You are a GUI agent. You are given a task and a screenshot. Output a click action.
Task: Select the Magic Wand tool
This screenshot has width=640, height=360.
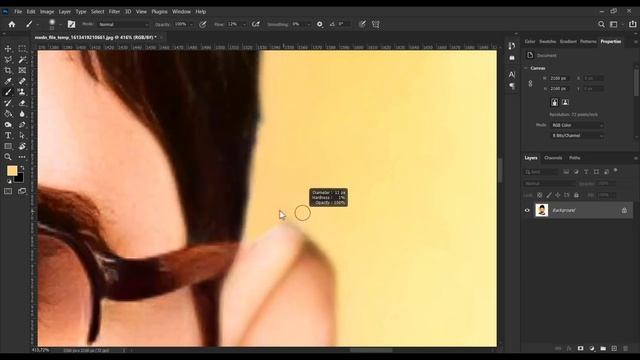tap(22, 60)
